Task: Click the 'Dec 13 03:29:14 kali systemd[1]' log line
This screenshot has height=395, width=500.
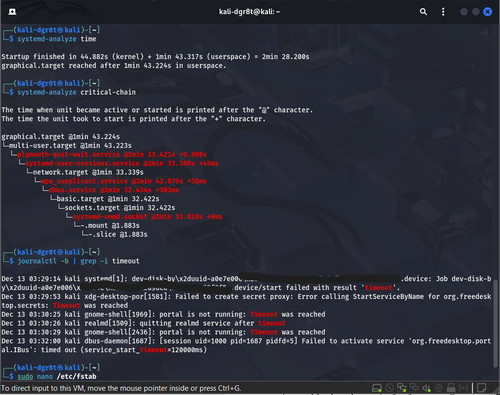Action: point(246,283)
